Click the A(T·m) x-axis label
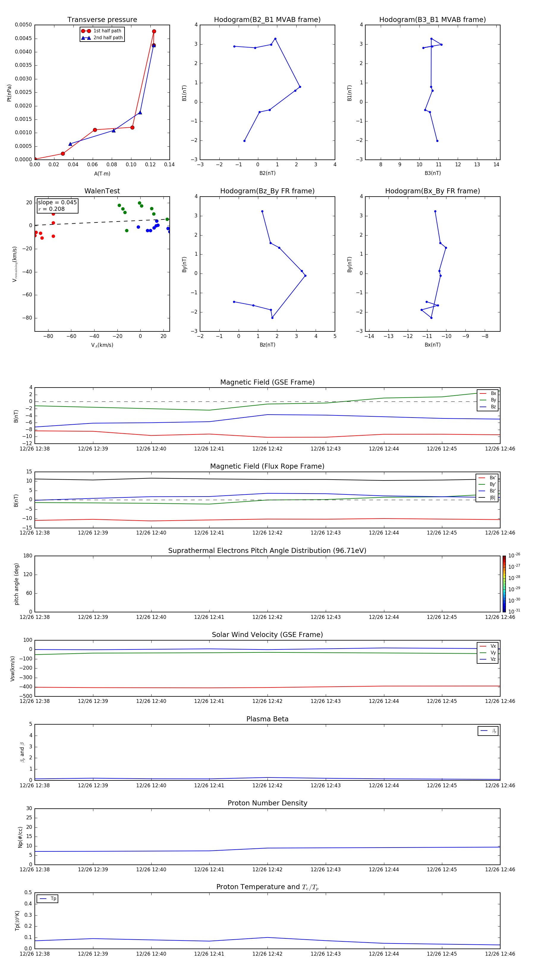Viewport: 535px width, 980px height. click(102, 174)
